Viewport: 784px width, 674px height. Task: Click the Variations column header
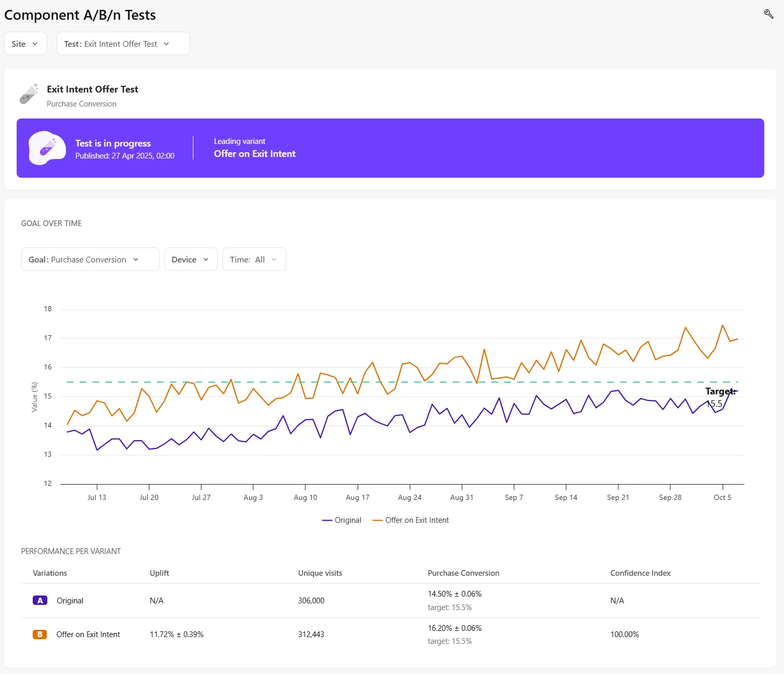click(x=50, y=573)
